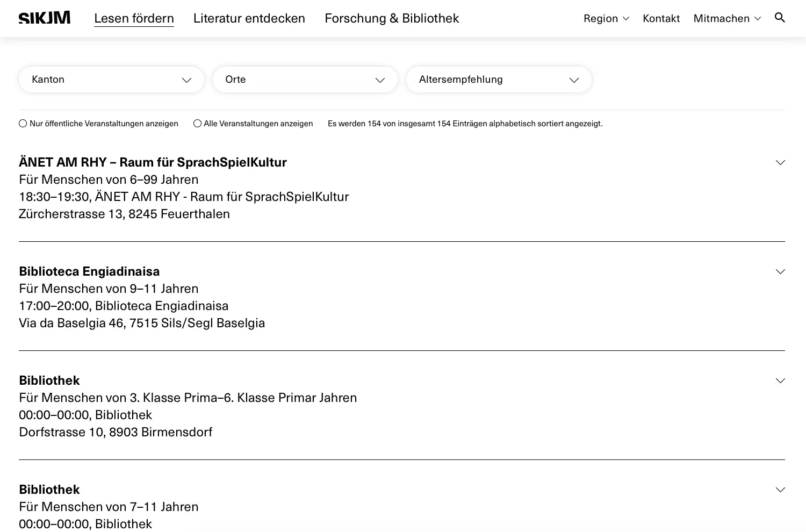The image size is (806, 532).
Task: Go to Lesen fördern menu
Action: point(134,18)
